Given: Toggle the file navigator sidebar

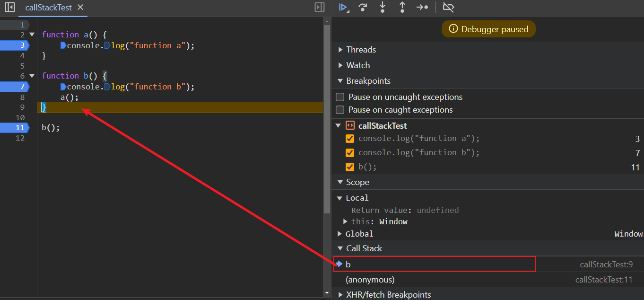Looking at the screenshot, I should pos(9,7).
